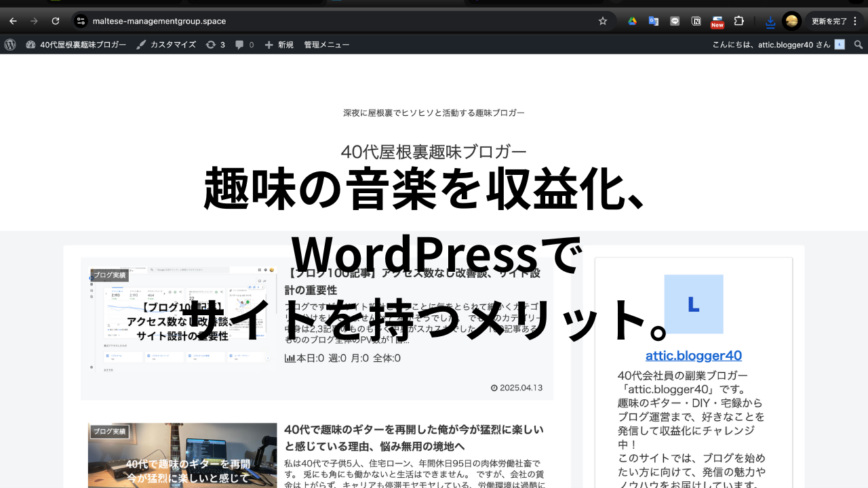Viewport: 868px width, 488px height.
Task: Open the 【ブログ100記事】アクセス数なし改善談 article title
Action: [x=412, y=281]
